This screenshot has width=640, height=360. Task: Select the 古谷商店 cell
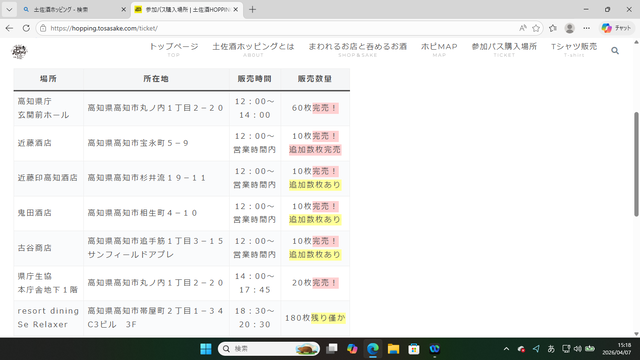pos(48,248)
